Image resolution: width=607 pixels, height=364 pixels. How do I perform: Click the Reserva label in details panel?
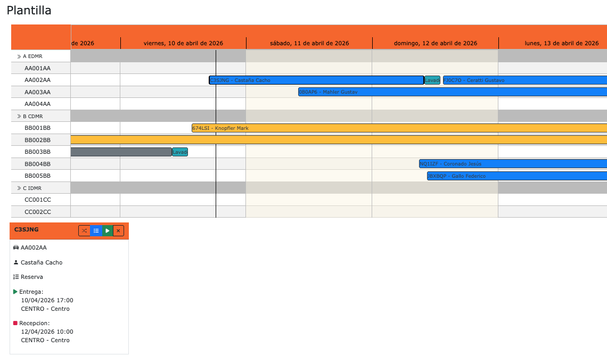[32, 277]
